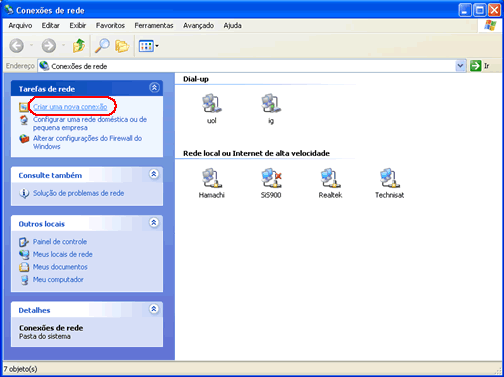Open Meus documentos link

point(60,267)
